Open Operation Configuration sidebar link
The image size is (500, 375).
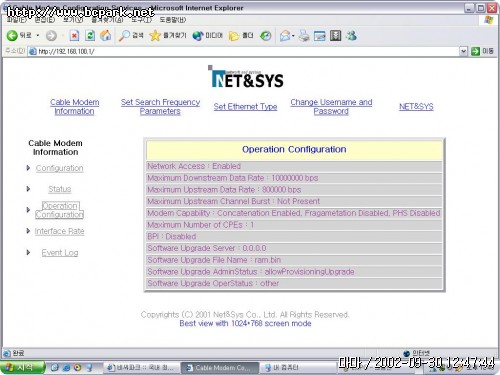[60, 210]
